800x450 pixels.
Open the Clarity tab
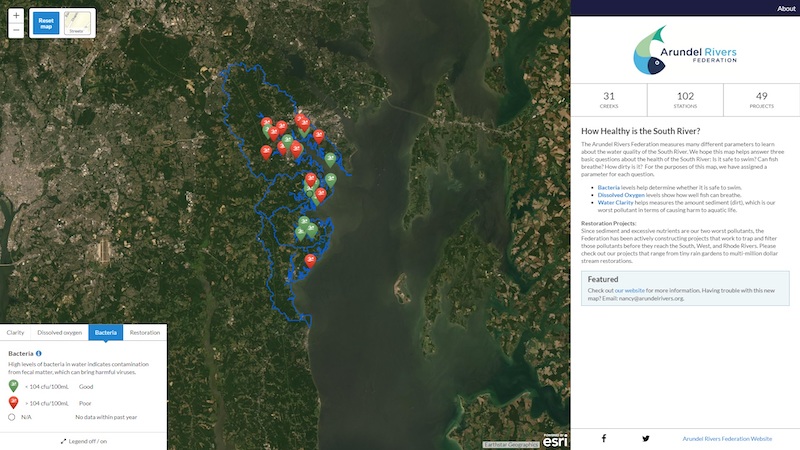[x=15, y=332]
